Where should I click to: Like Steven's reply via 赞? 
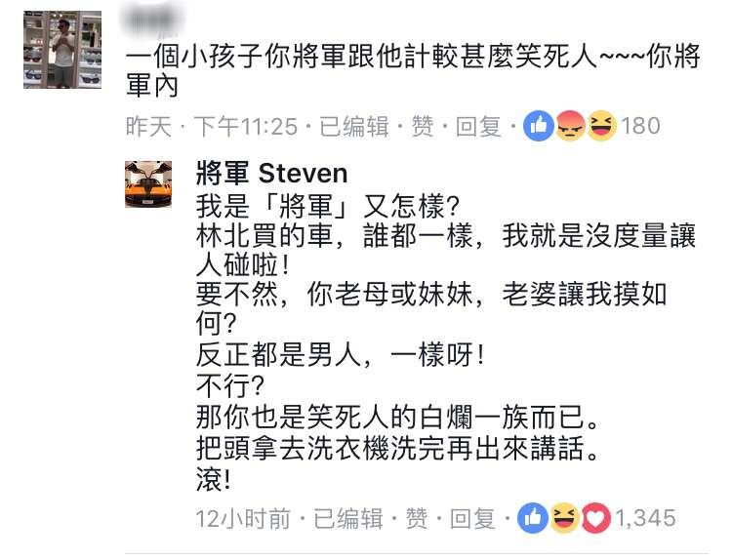[417, 518]
